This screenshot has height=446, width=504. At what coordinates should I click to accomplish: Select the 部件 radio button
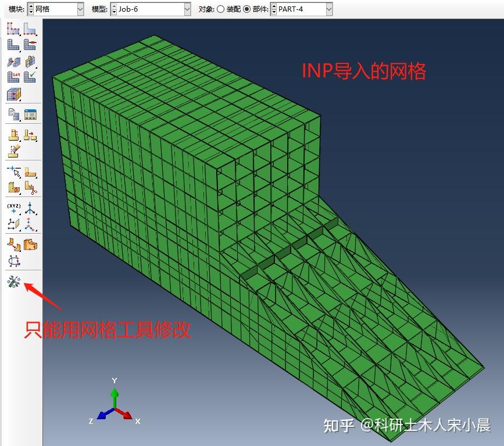click(x=246, y=9)
